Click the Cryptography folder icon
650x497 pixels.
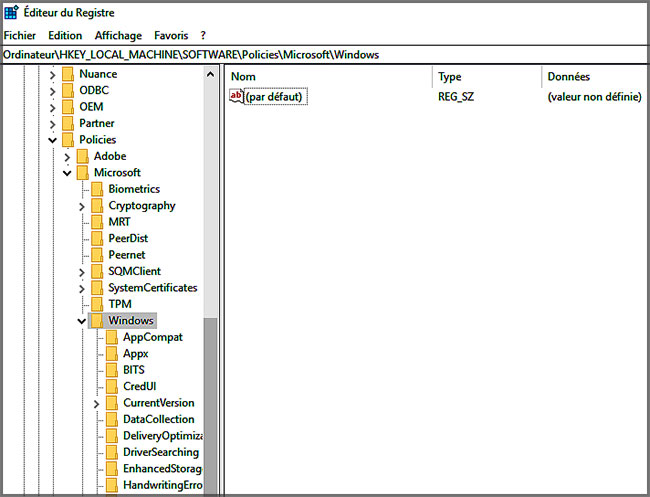coord(97,206)
